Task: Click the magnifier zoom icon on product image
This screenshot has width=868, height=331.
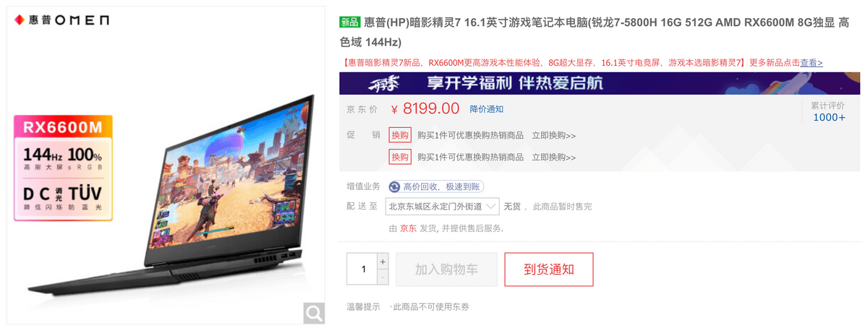Action: tap(314, 313)
